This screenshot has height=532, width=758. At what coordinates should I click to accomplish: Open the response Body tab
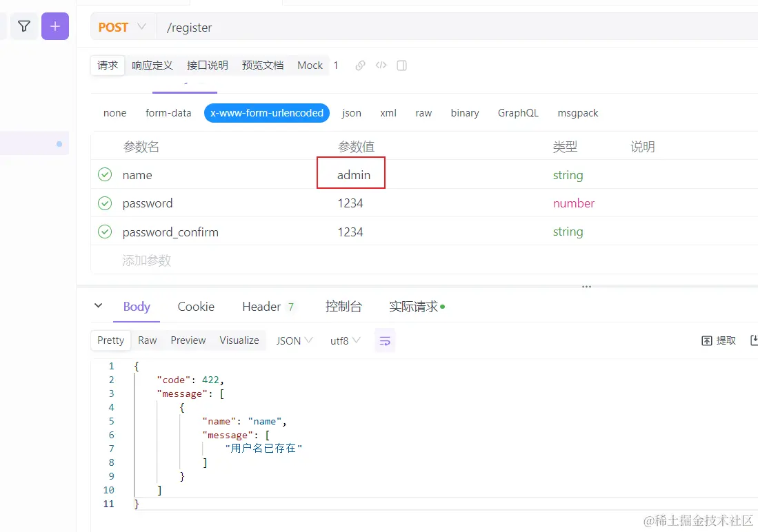pos(137,307)
